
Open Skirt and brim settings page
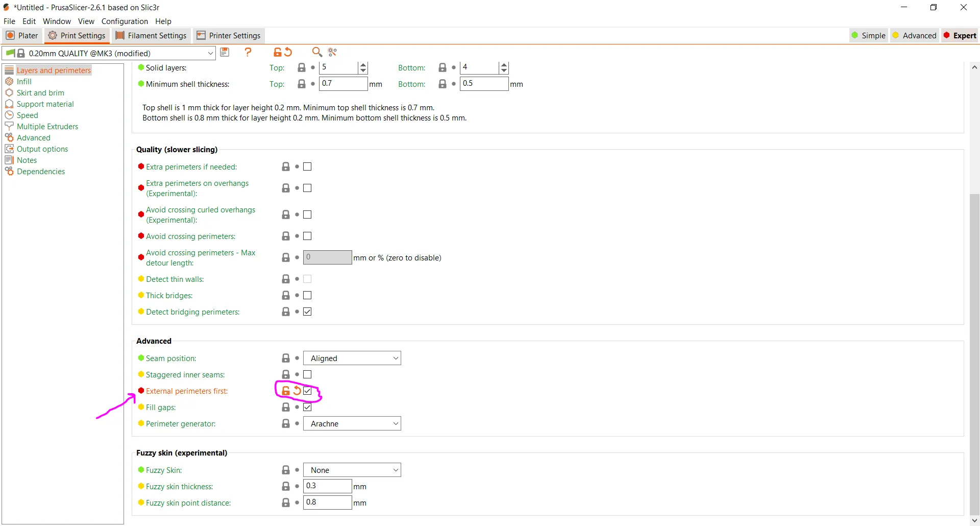point(40,93)
